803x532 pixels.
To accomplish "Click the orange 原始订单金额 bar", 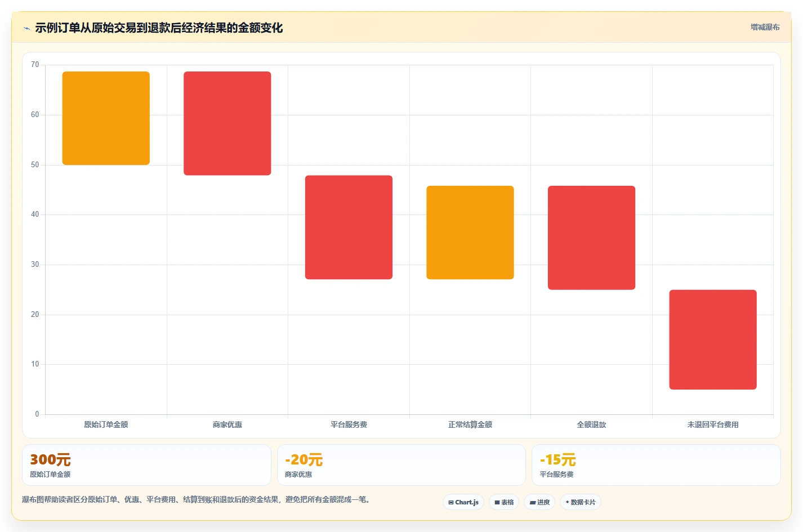I will point(106,118).
